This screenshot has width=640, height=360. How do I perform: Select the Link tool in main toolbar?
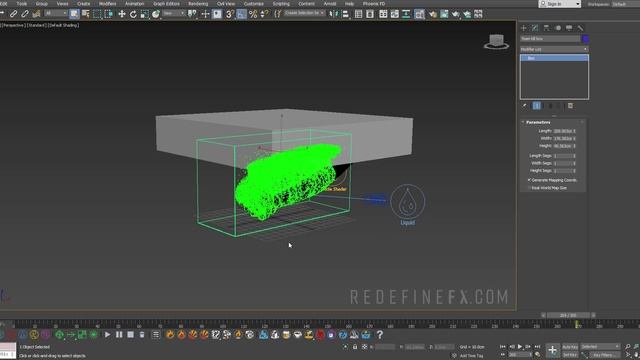(13, 14)
